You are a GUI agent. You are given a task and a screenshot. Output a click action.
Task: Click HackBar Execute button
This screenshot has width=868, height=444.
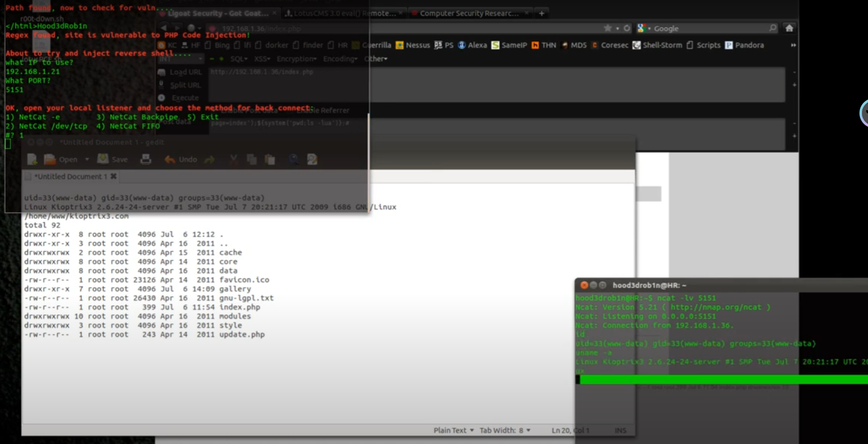(179, 98)
